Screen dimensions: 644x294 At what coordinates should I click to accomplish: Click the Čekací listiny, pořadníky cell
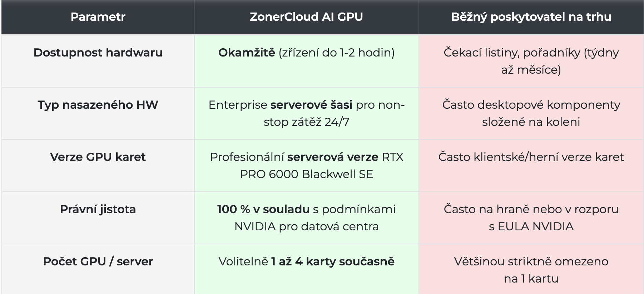pyautogui.click(x=531, y=61)
